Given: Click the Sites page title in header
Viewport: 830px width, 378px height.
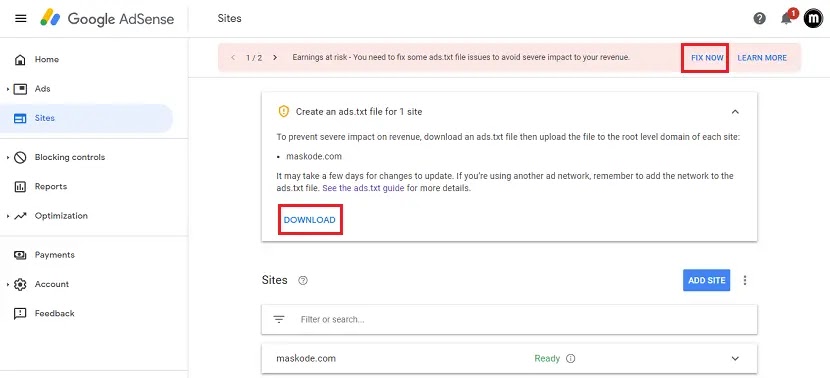Looking at the screenshot, I should 229,19.
